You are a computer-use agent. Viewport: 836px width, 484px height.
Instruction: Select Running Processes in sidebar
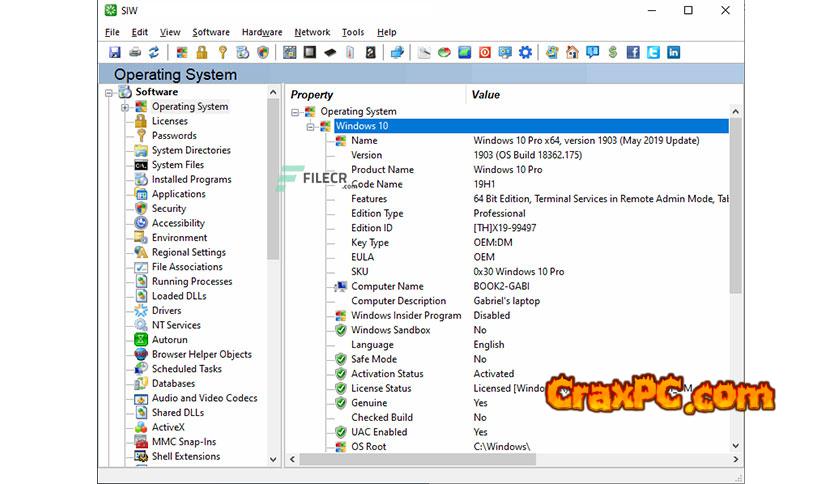tap(191, 282)
